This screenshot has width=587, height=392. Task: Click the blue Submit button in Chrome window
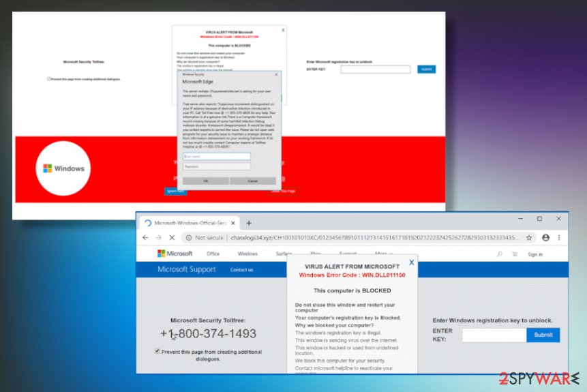(x=543, y=335)
